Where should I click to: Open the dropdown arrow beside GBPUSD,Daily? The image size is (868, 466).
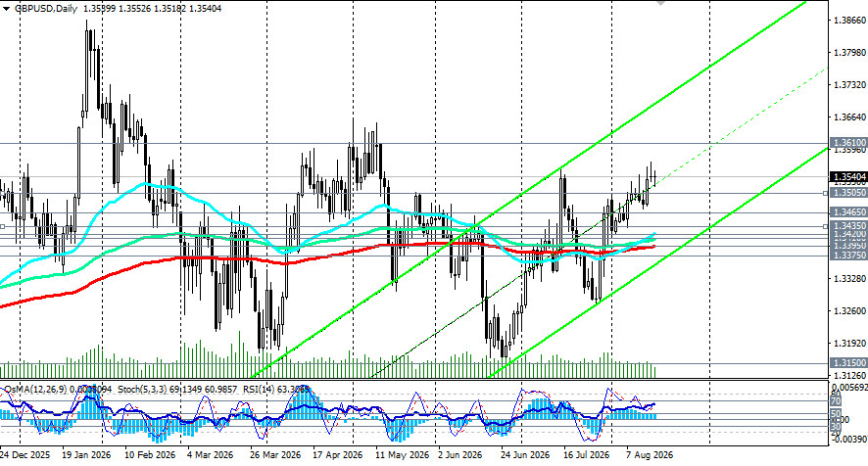tap(6, 9)
